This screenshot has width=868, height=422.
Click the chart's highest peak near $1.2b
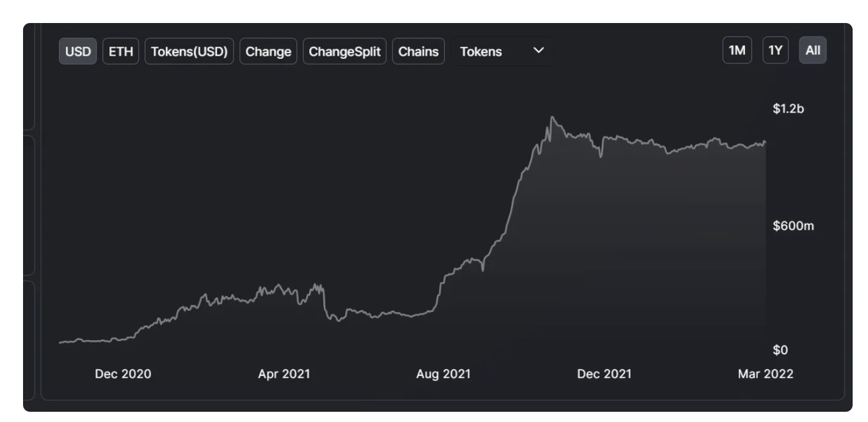point(552,118)
